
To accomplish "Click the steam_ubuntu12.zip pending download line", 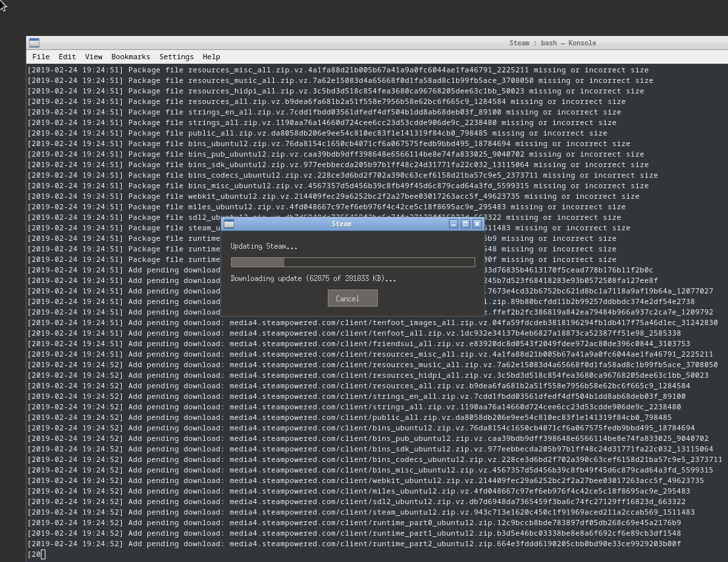I will pos(361,513).
